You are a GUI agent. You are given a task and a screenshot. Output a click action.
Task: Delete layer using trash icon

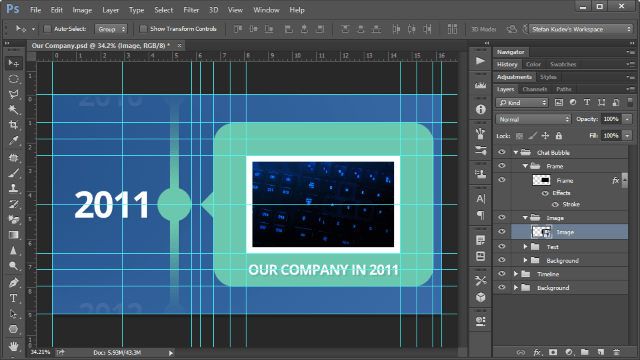point(616,352)
